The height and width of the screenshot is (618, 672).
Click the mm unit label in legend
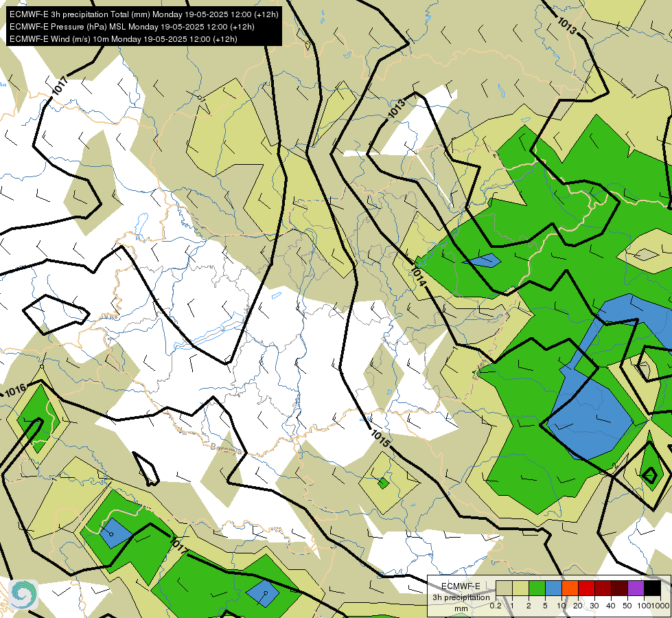[461, 608]
